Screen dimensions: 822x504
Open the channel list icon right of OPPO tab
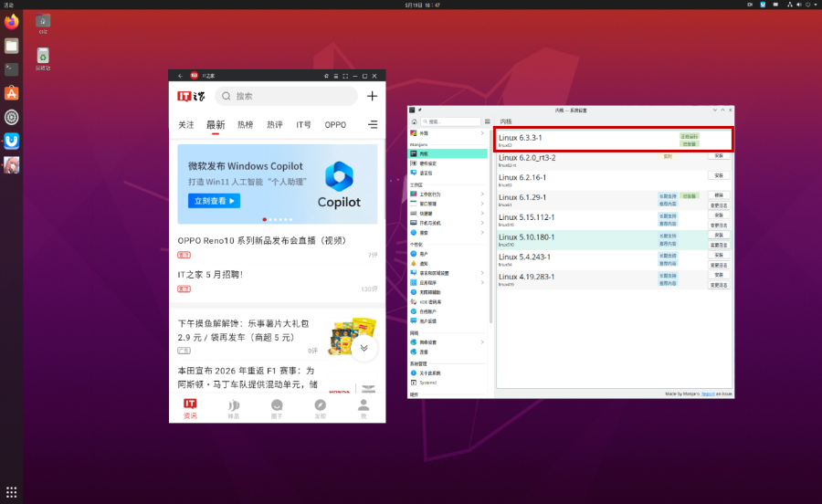click(373, 125)
